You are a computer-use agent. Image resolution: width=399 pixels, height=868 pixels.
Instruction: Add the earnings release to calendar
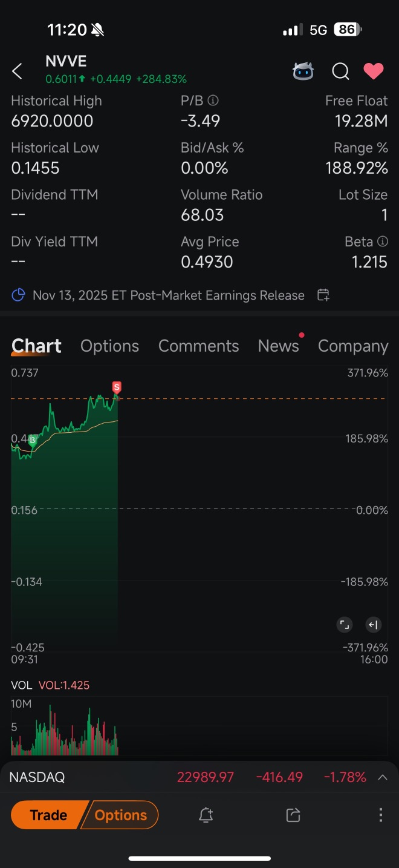coord(323,295)
